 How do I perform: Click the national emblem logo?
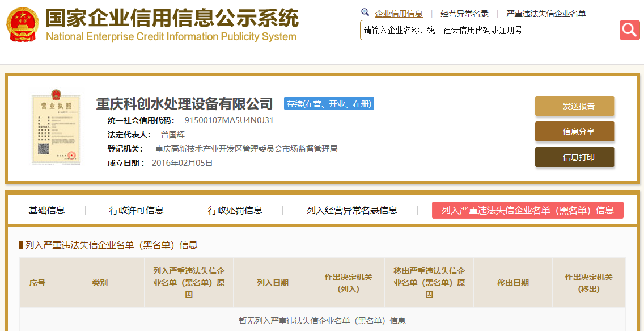pyautogui.click(x=23, y=24)
